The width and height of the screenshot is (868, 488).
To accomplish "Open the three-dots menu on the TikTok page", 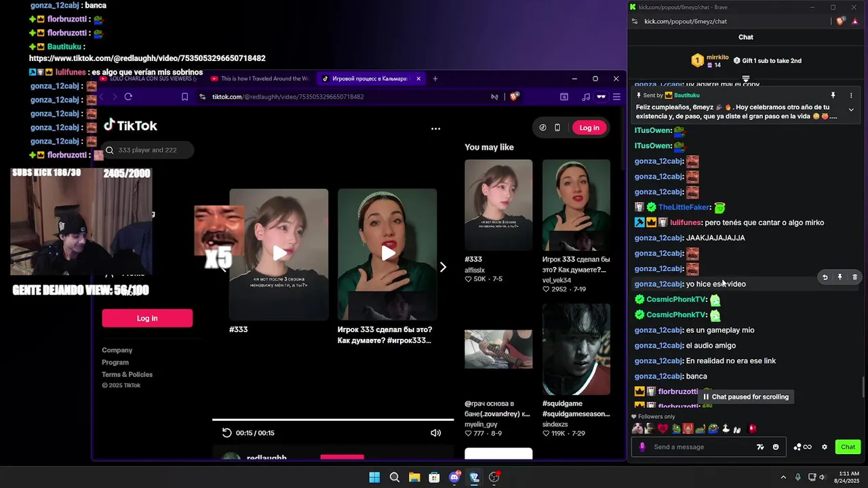I will [x=435, y=128].
